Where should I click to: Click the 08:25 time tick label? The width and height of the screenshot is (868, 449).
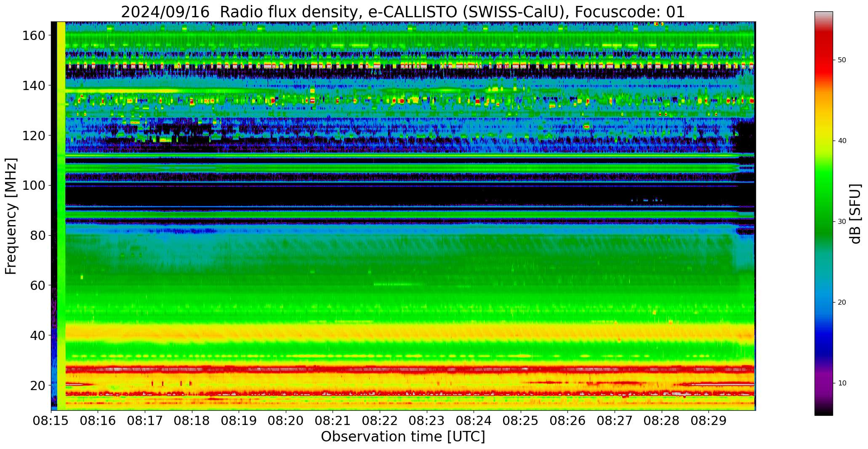click(x=521, y=420)
